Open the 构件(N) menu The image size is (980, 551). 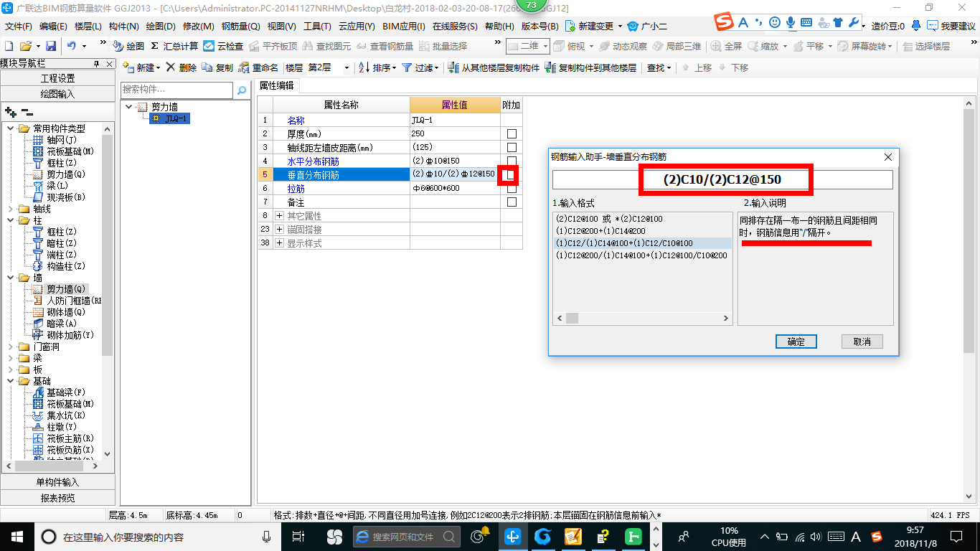pos(123,26)
